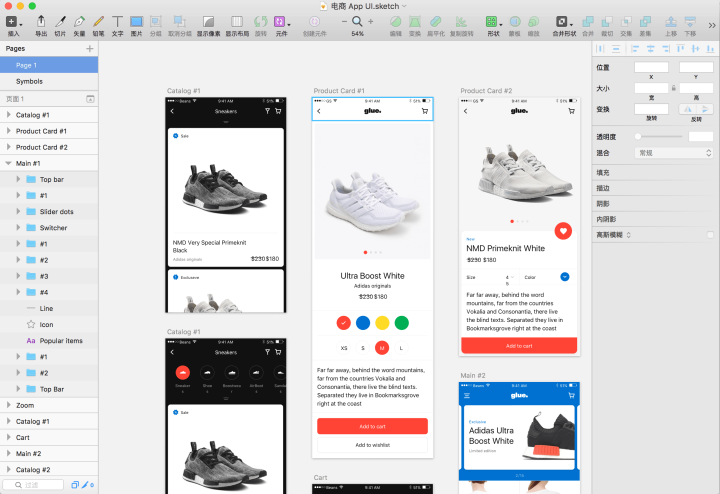Select the Popular items text layer
The height and width of the screenshot is (494, 720).
point(49,341)
